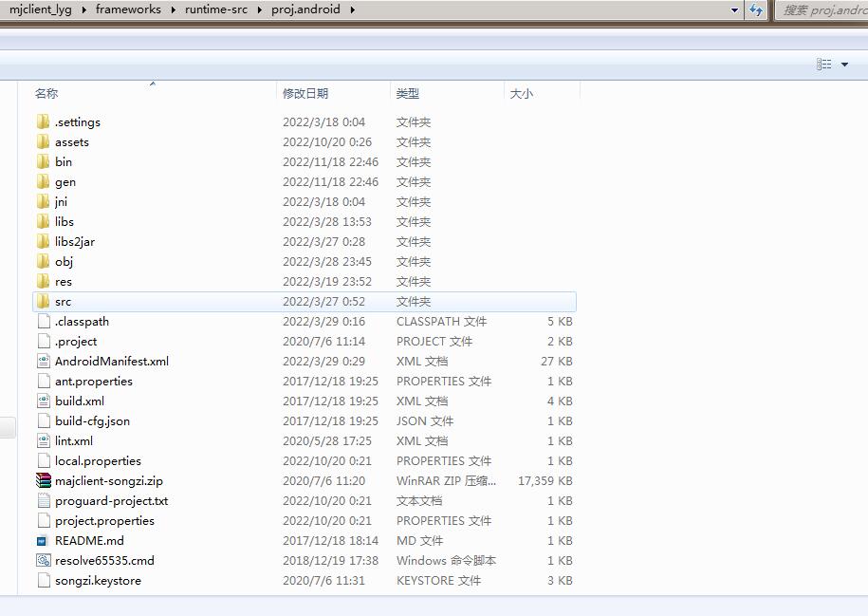Click the build-cfg.json file icon
This screenshot has width=868, height=616.
tap(44, 421)
